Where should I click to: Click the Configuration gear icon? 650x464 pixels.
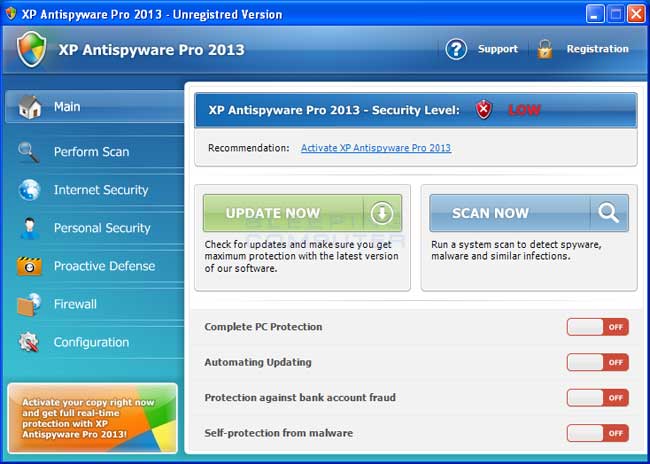pos(29,342)
